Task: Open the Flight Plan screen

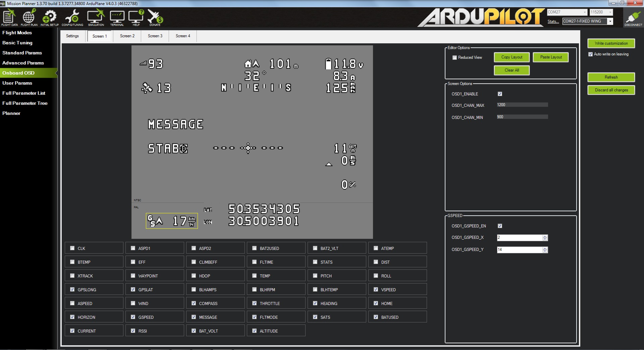Action: click(x=29, y=17)
